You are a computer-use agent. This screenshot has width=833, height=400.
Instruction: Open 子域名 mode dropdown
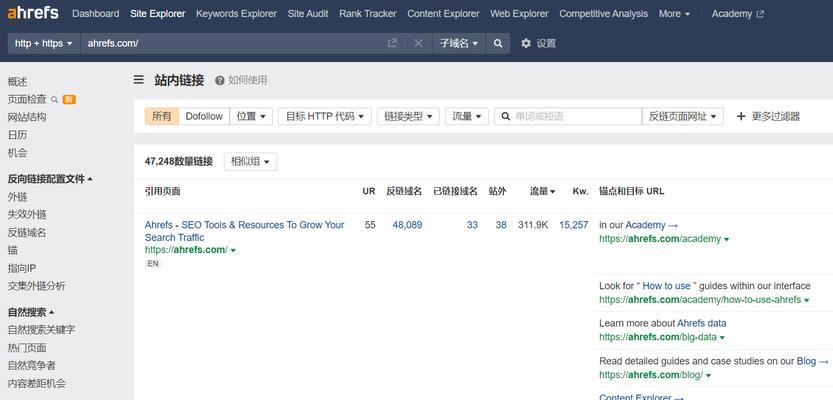coord(459,43)
